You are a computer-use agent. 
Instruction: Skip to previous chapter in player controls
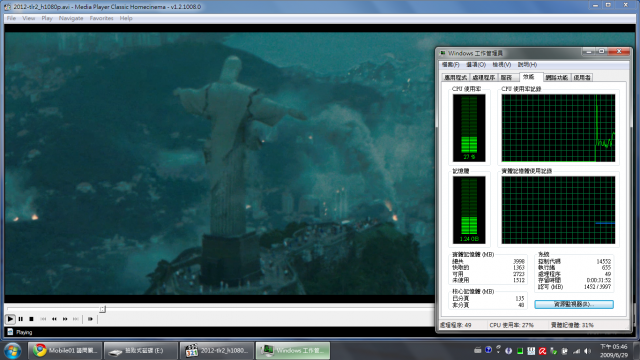[x=43, y=319]
